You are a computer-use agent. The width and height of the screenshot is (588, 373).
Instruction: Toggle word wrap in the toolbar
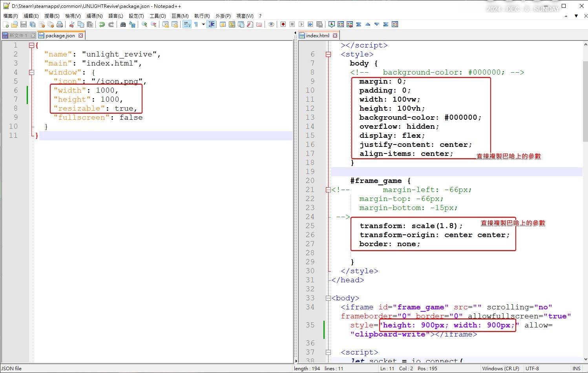187,24
